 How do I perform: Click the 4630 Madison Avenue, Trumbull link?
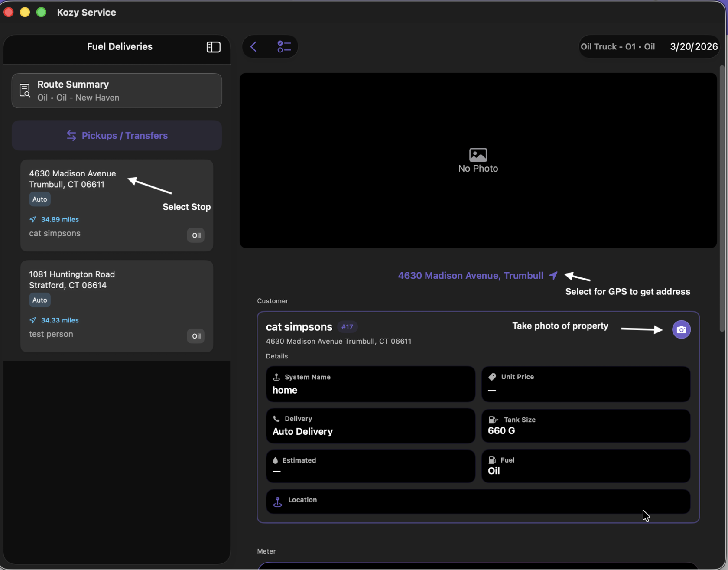470,276
